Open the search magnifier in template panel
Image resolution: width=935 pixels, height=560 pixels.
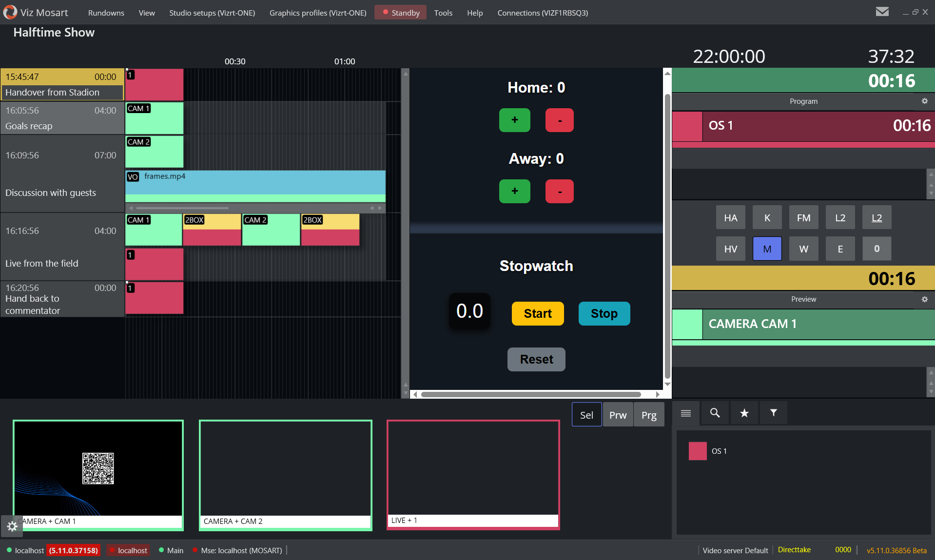[715, 413]
